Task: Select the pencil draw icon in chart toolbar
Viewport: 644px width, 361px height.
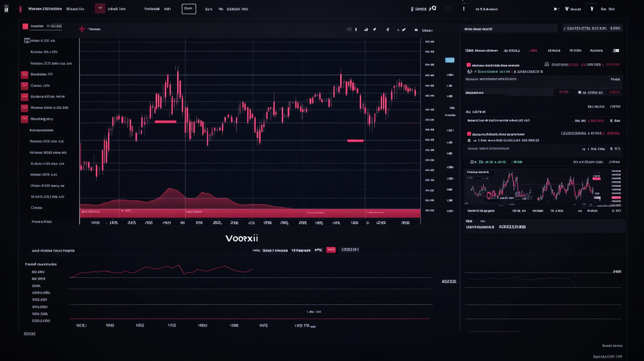Action: point(404,30)
